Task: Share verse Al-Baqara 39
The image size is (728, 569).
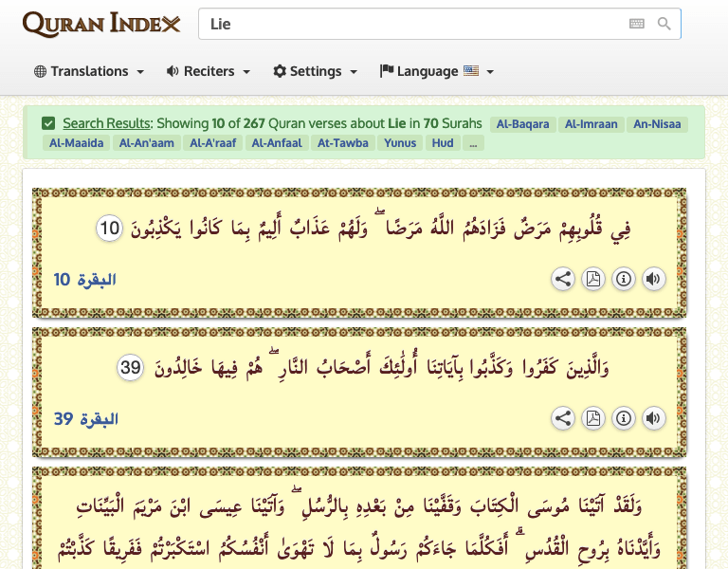Action: (563, 418)
